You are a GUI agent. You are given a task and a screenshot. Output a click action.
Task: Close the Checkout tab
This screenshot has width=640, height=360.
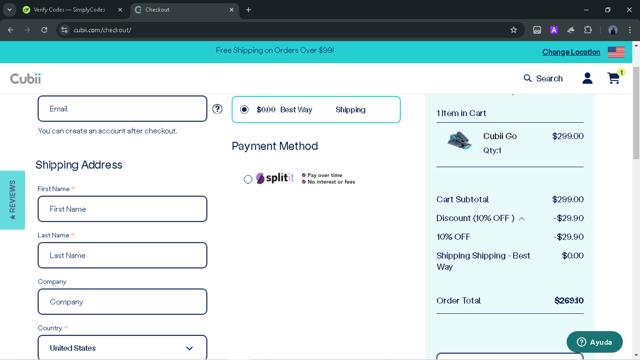click(231, 10)
